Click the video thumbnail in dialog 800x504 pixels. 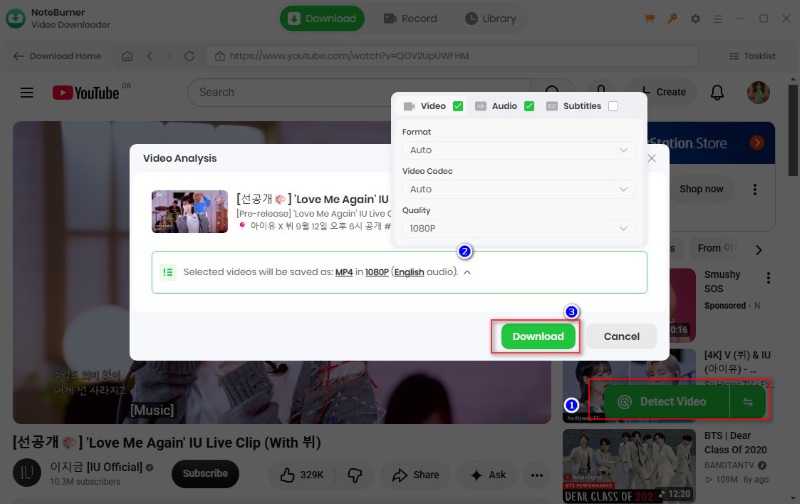point(190,212)
